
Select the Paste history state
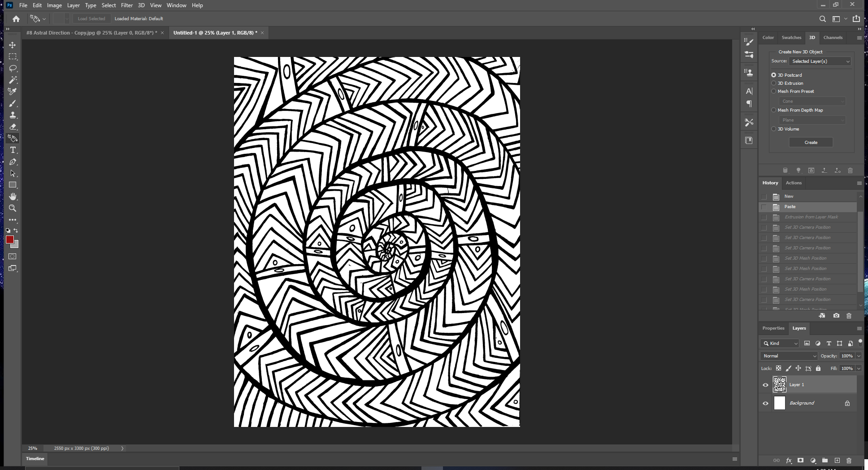click(808, 207)
